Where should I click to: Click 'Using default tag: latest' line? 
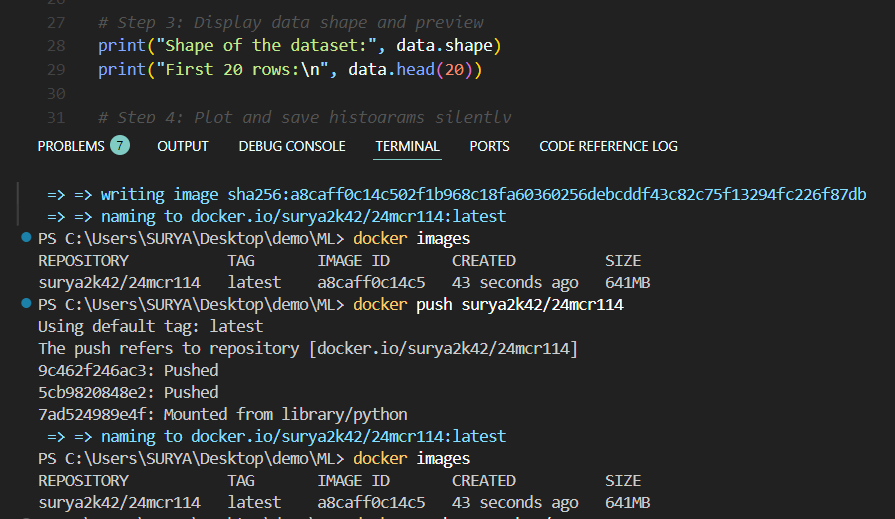pyautogui.click(x=151, y=326)
